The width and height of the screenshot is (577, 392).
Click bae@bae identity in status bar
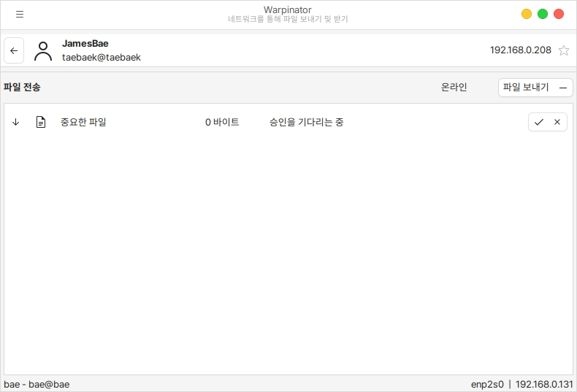pos(49,384)
